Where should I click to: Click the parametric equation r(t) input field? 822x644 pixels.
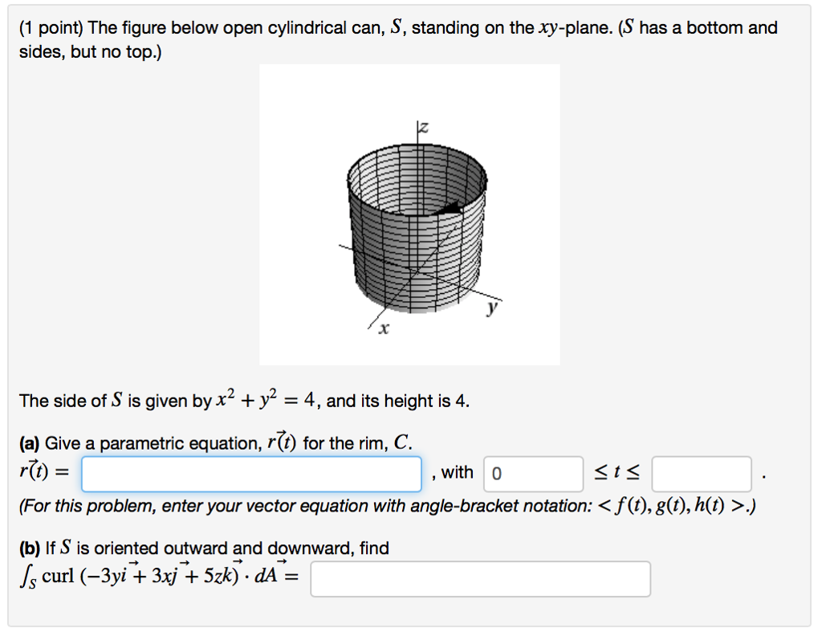coord(251,474)
